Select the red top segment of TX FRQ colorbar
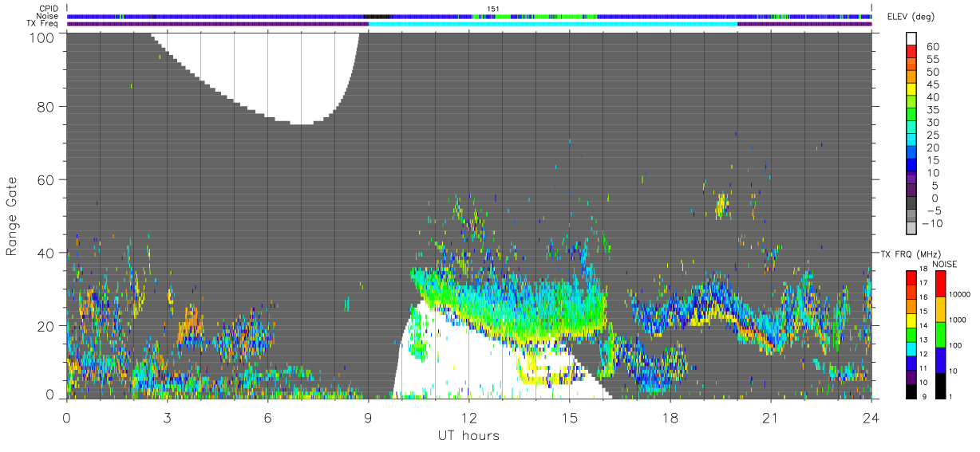 click(913, 278)
